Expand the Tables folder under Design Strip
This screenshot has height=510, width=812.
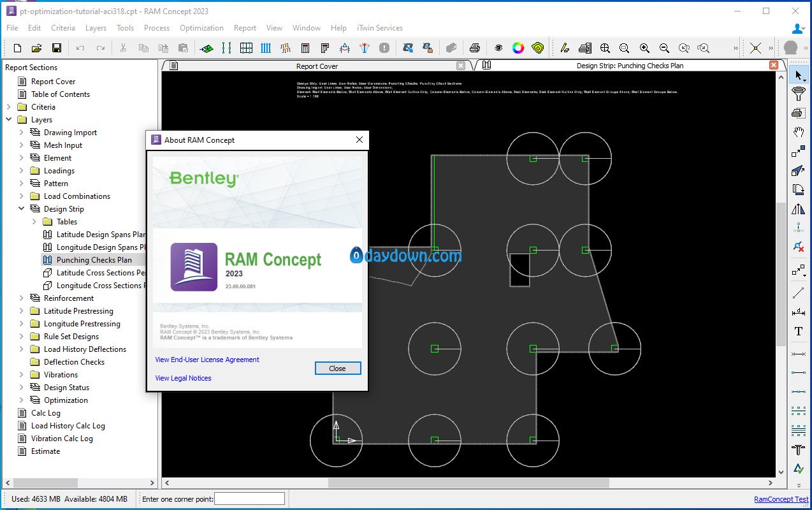[x=34, y=222]
